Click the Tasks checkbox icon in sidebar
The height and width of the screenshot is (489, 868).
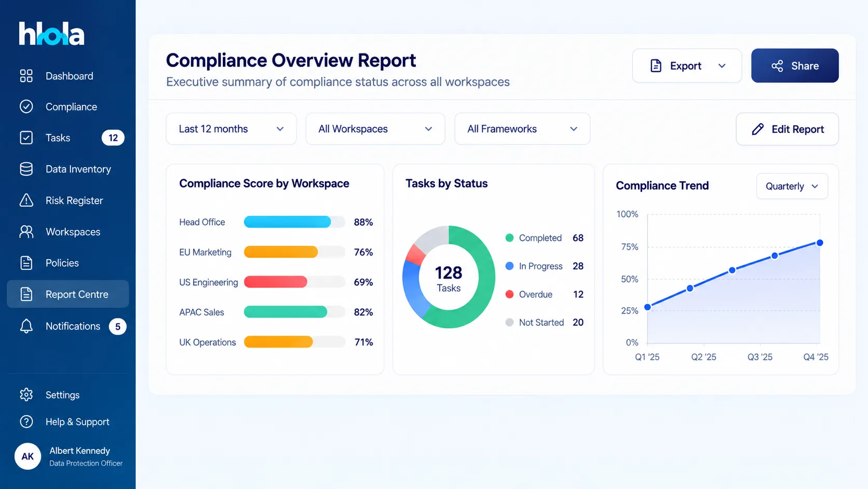26,138
